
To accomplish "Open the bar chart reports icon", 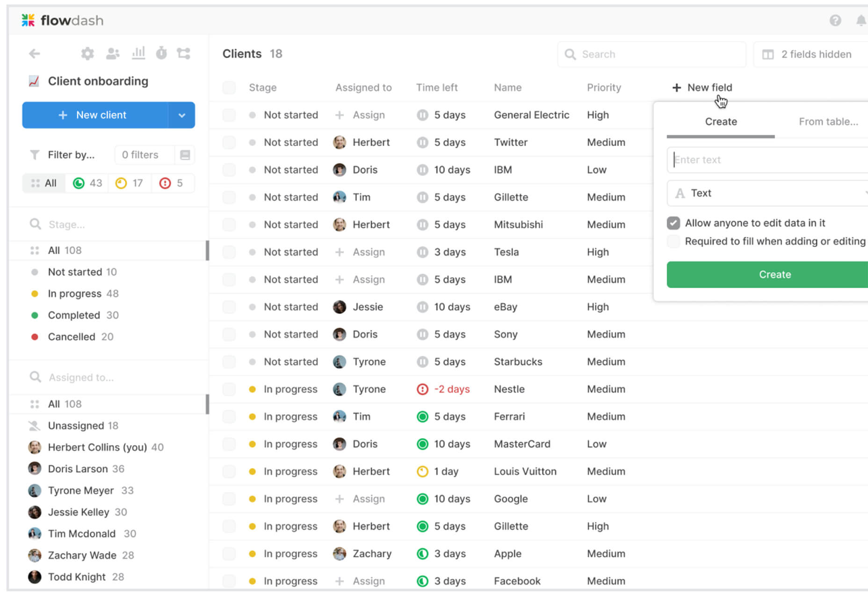I will tap(138, 53).
